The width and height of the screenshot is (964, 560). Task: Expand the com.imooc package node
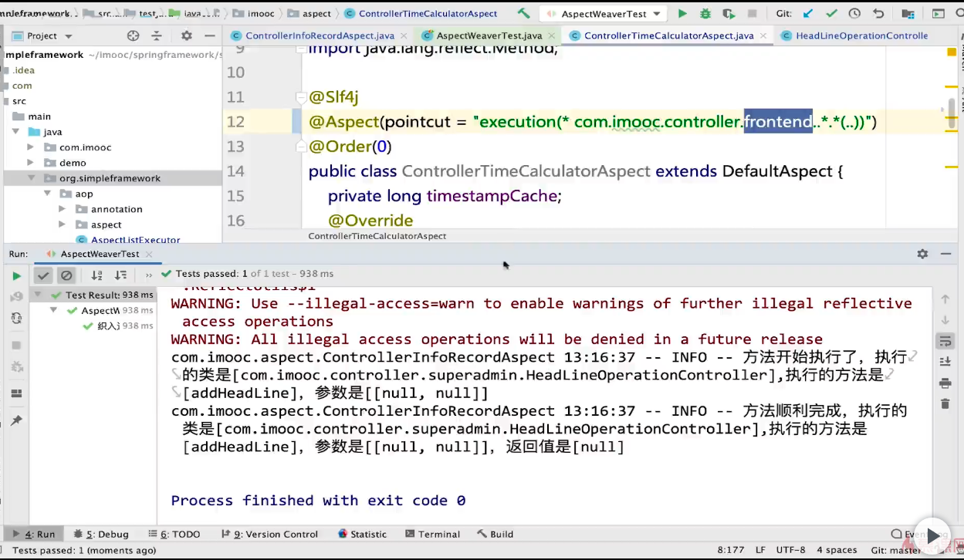[31, 147]
